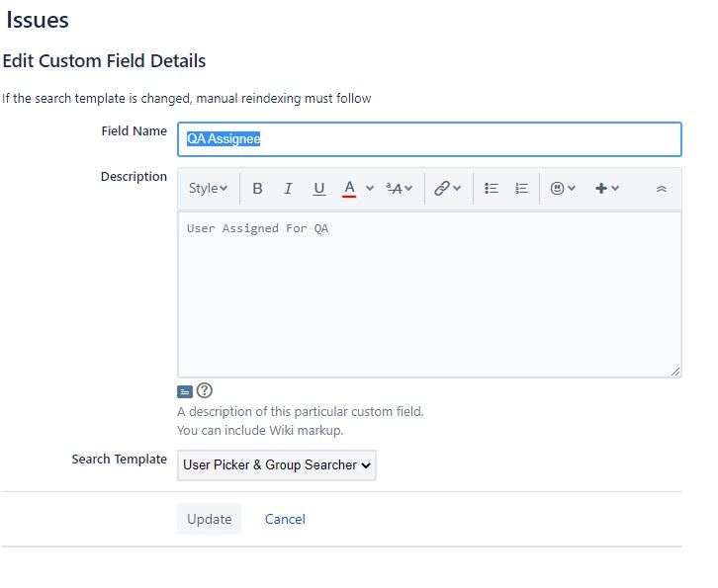Toggle underline formatting in description toolbar
This screenshot has width=718, height=588.
319,188
